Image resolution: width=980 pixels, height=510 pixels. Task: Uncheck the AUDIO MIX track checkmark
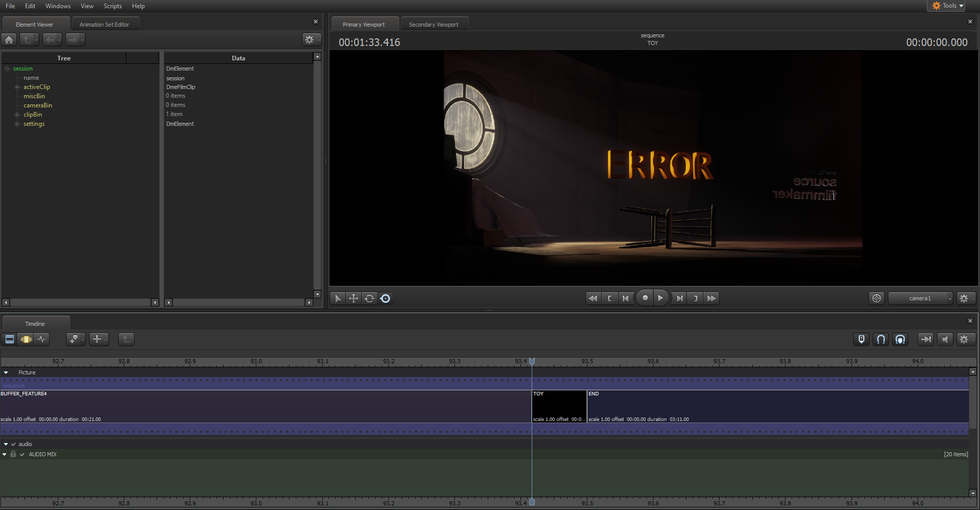pyautogui.click(x=22, y=454)
